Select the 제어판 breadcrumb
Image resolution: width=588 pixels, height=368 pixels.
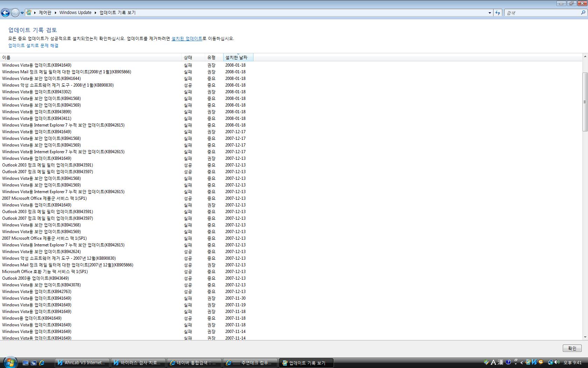point(45,13)
